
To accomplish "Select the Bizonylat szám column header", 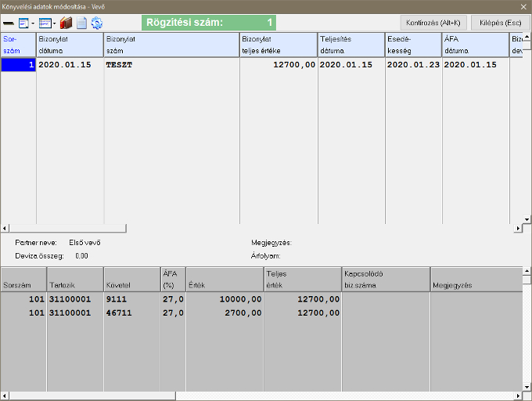I will 171,45.
